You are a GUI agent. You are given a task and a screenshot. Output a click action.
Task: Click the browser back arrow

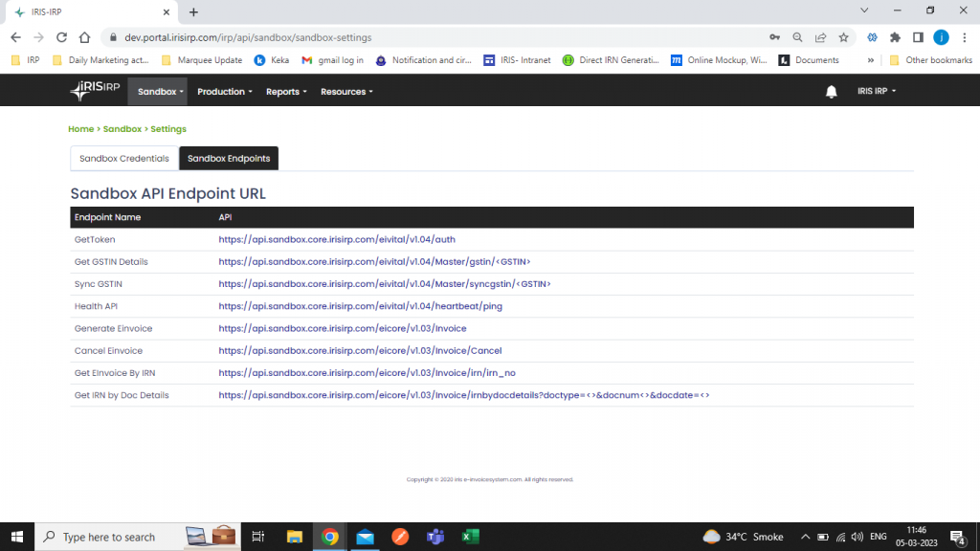pyautogui.click(x=16, y=36)
